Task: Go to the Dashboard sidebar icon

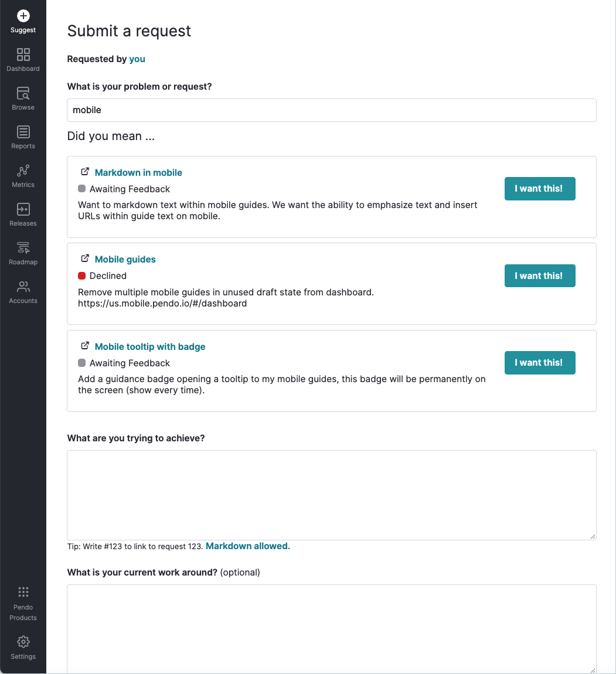Action: tap(23, 55)
